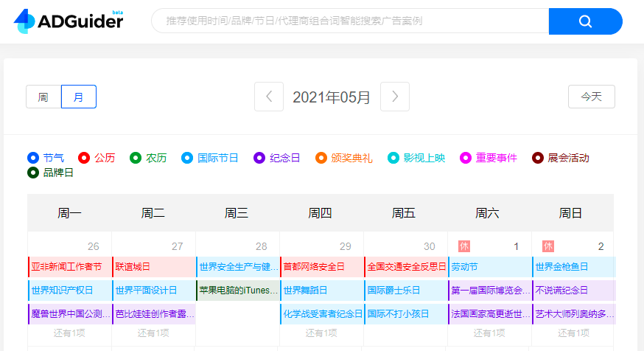644x351 pixels.
Task: Expand 还有1项 under May 1
Action: pyautogui.click(x=489, y=333)
